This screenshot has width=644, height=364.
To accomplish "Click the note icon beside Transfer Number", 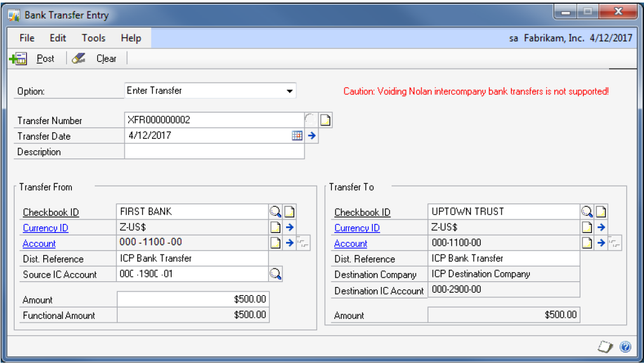I will 325,120.
